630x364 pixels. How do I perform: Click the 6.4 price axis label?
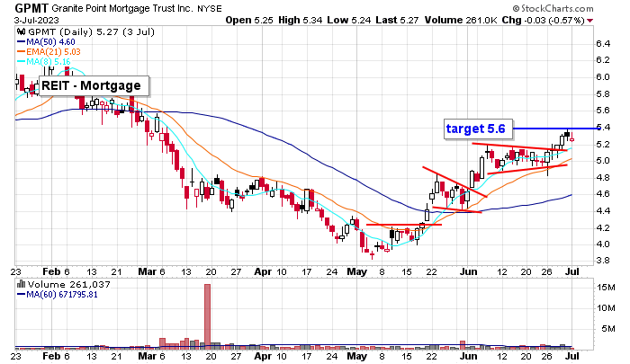603,44
